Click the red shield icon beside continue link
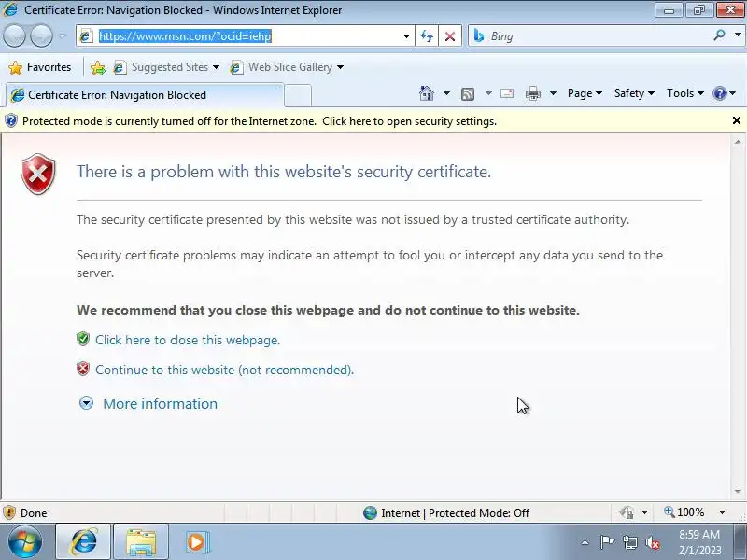 pyautogui.click(x=83, y=369)
